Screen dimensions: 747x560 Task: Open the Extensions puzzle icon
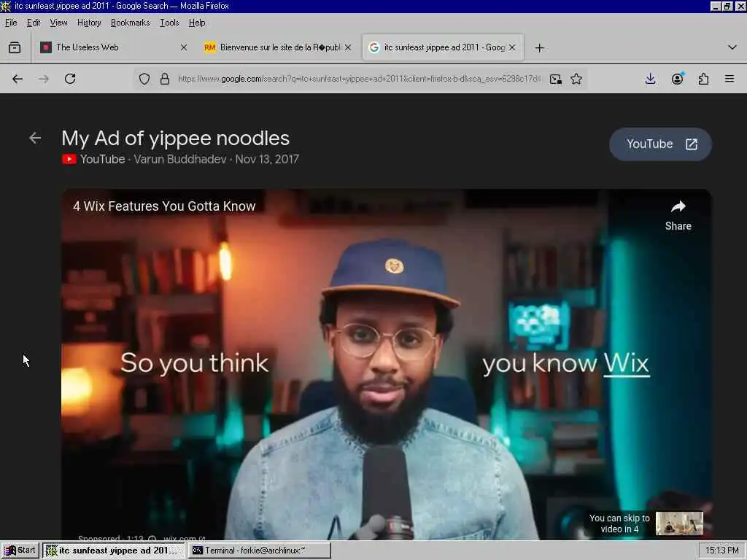(x=704, y=79)
